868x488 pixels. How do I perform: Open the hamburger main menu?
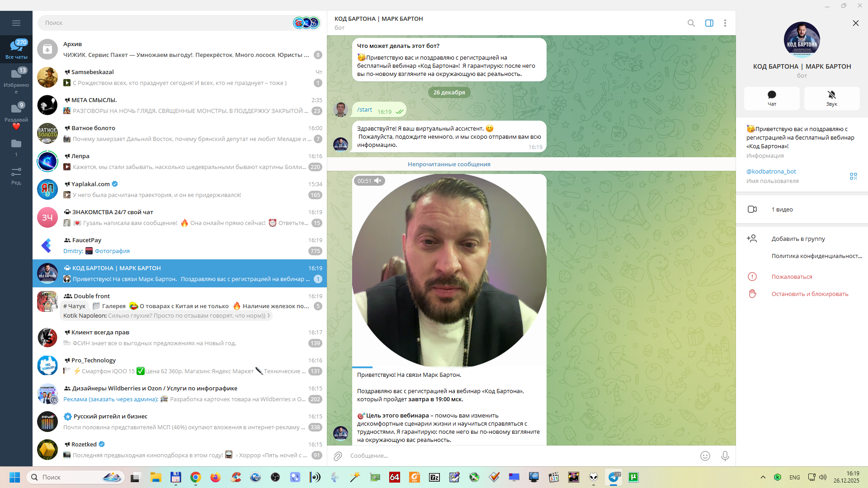click(16, 23)
